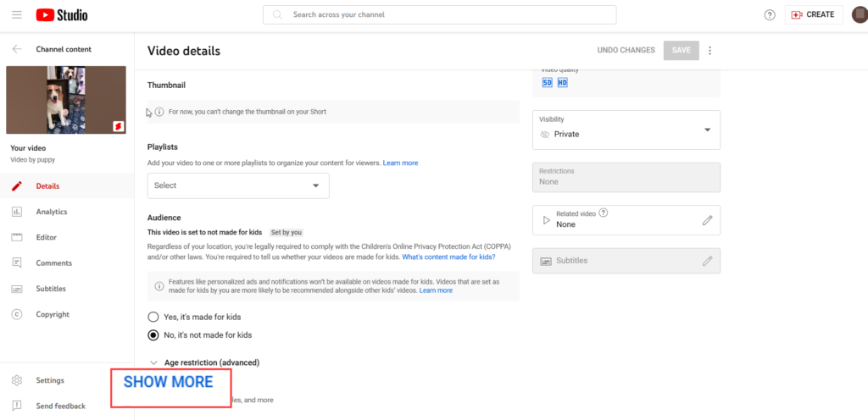Open Details in the sidebar
This screenshot has height=420, width=868.
(x=67, y=186)
